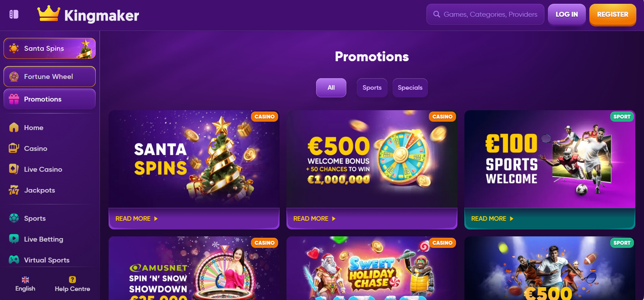Change language via the English flag
Image resolution: width=644 pixels, height=300 pixels.
[25, 280]
